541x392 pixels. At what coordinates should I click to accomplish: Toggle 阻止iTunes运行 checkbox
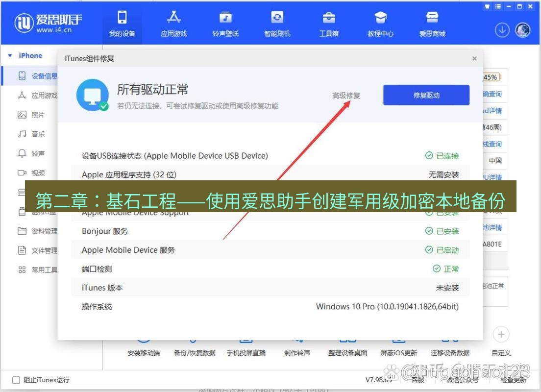pos(16,380)
